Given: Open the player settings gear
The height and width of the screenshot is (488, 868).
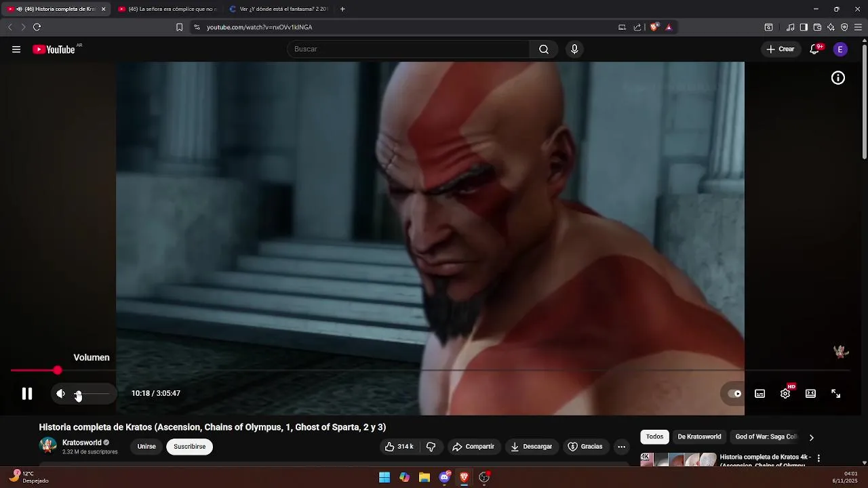Looking at the screenshot, I should point(785,394).
